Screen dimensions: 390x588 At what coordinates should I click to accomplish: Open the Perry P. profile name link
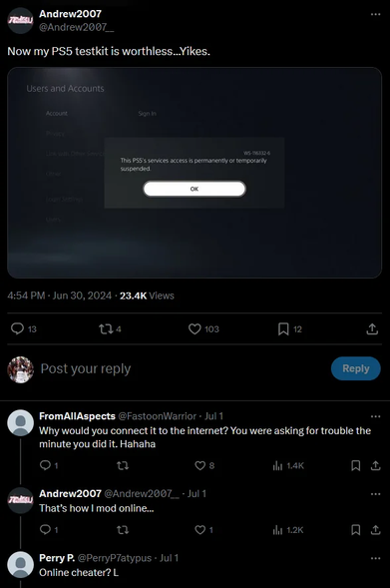[57, 558]
